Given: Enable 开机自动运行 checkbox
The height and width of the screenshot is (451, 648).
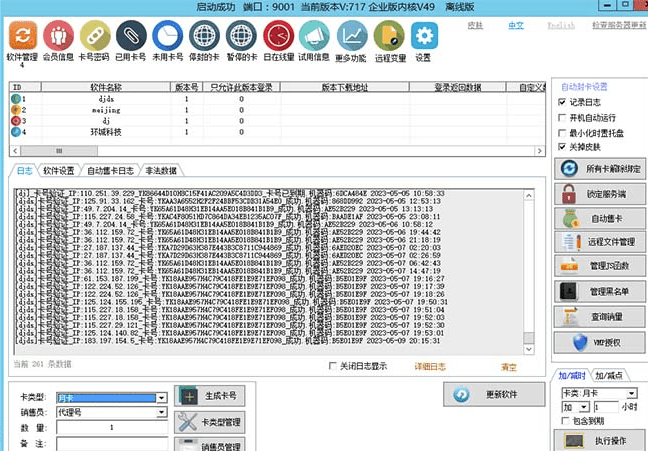Looking at the screenshot, I should coord(563,117).
